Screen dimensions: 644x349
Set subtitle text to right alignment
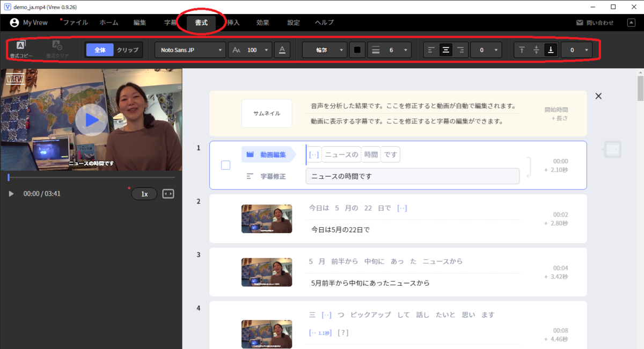[460, 49]
